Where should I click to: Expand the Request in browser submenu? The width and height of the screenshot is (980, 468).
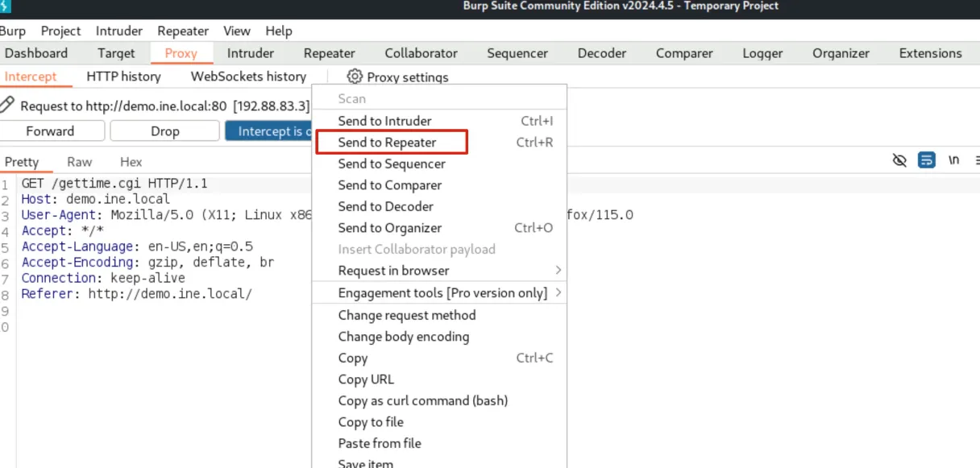click(x=439, y=271)
